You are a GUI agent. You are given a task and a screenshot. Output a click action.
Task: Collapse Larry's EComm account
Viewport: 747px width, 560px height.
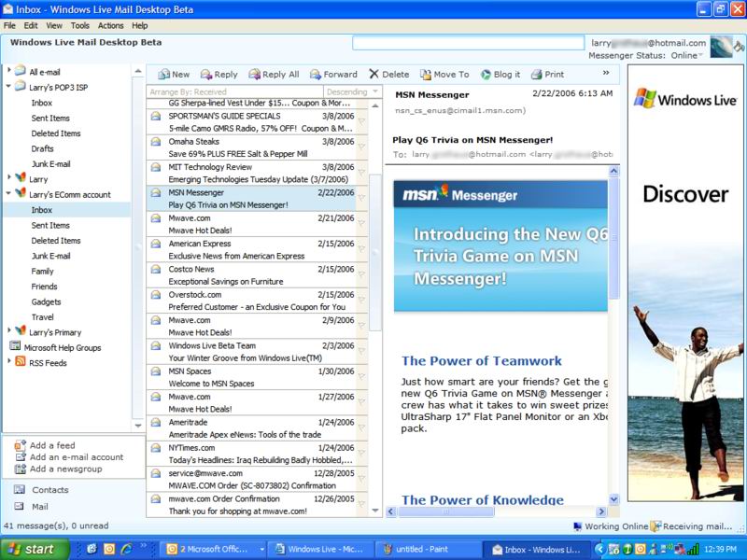[9, 193]
